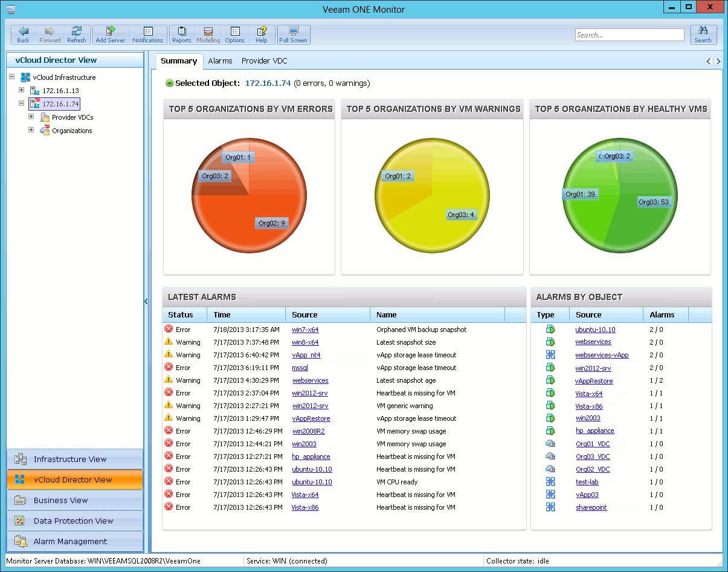Viewport: 728px width, 572px height.
Task: Click inside the Search input field
Action: (x=629, y=35)
